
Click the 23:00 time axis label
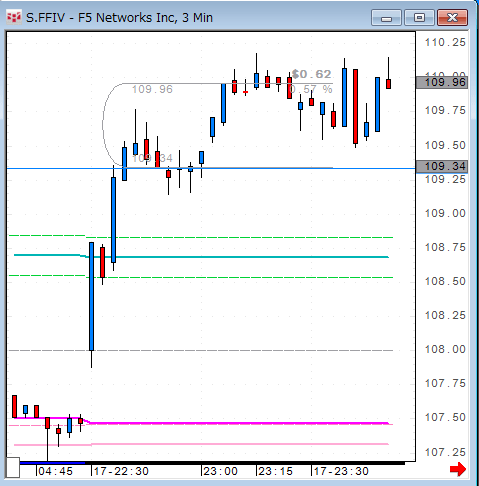[x=220, y=471]
